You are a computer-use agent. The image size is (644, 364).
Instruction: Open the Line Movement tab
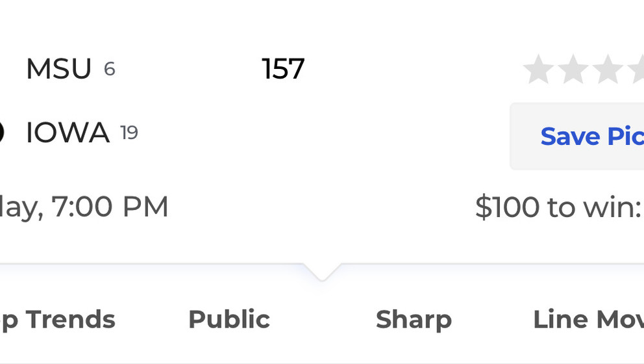pos(589,320)
